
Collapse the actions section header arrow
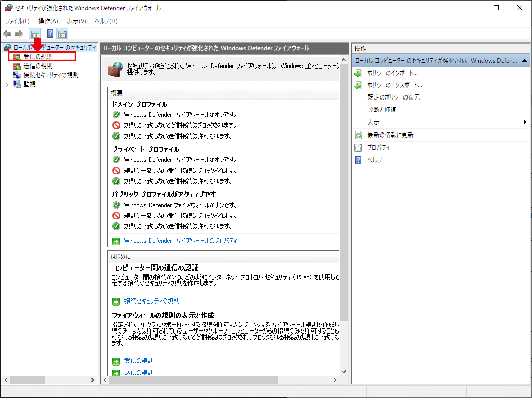point(524,61)
